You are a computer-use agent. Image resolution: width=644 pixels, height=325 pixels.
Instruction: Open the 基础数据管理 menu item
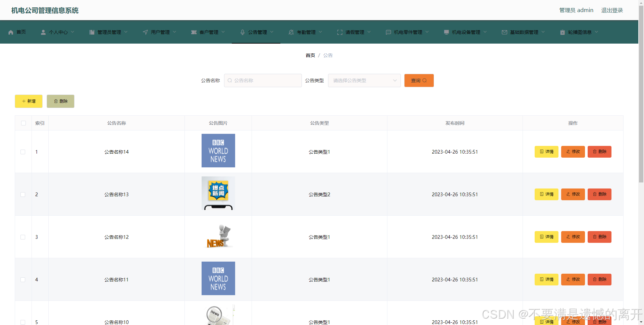523,32
